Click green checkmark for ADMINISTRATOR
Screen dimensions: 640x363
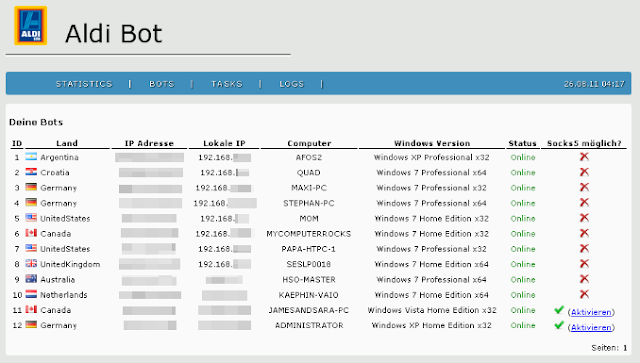pyautogui.click(x=559, y=325)
